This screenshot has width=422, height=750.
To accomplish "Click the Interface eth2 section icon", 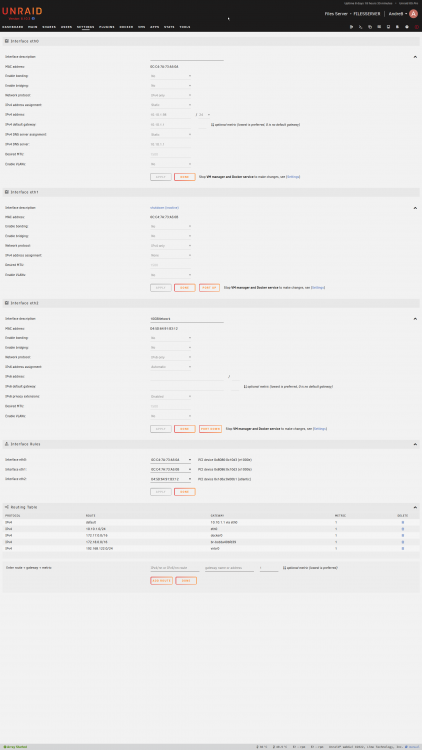I will pyautogui.click(x=7, y=303).
